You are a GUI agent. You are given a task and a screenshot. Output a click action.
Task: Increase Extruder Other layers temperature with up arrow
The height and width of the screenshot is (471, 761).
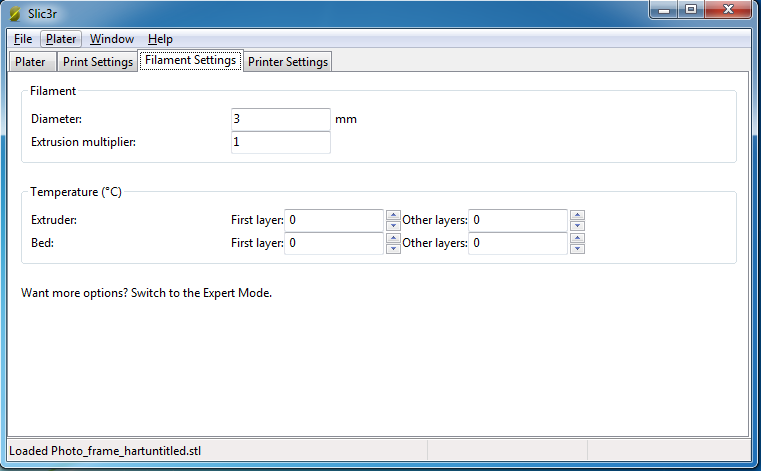click(x=577, y=215)
